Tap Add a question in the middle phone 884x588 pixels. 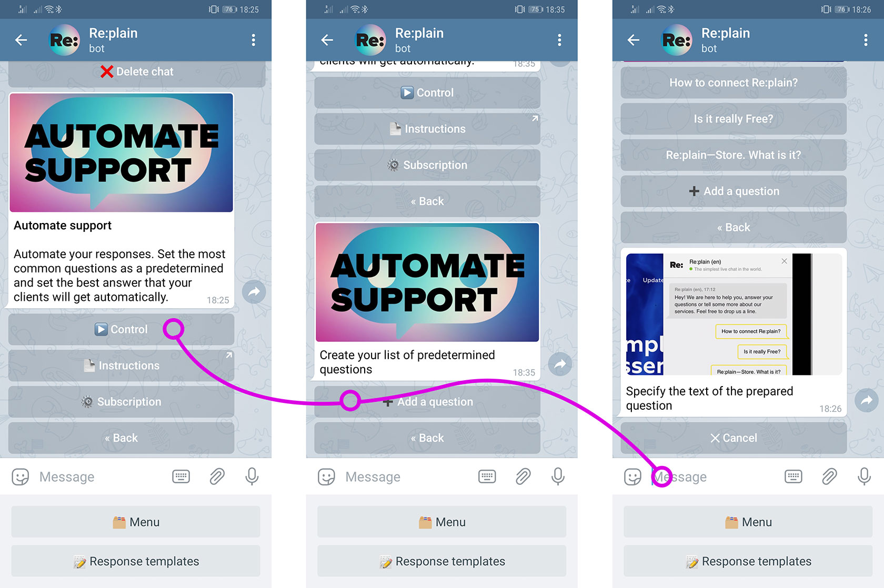(x=427, y=402)
